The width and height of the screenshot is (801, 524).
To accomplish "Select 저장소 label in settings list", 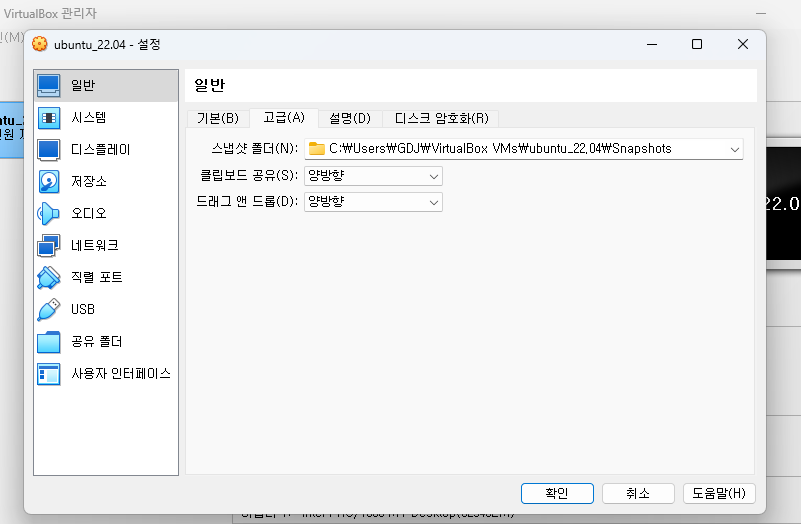I will pyautogui.click(x=89, y=182).
